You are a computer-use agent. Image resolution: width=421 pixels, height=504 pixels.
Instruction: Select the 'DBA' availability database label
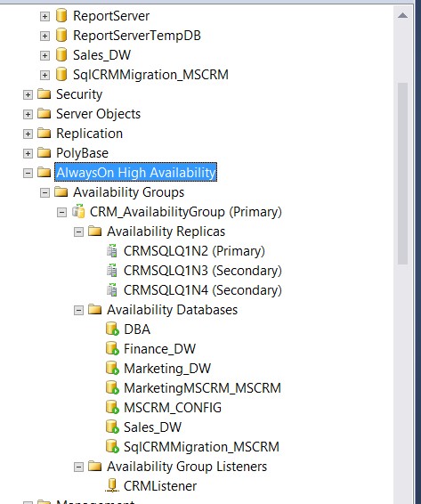pyautogui.click(x=137, y=329)
